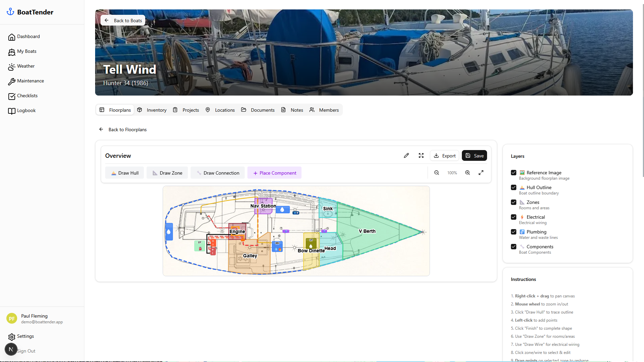
Task: Click the fit-to-view diagonal arrows icon
Action: tap(481, 173)
